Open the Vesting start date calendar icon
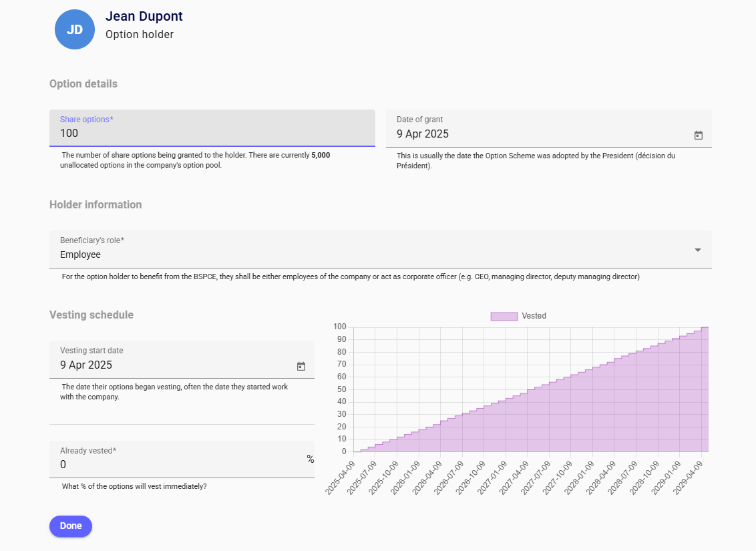Image resolution: width=756 pixels, height=551 pixels. [301, 366]
